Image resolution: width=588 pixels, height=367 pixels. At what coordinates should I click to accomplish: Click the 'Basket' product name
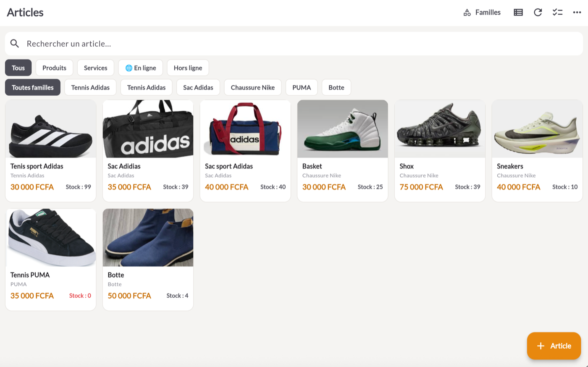312,166
